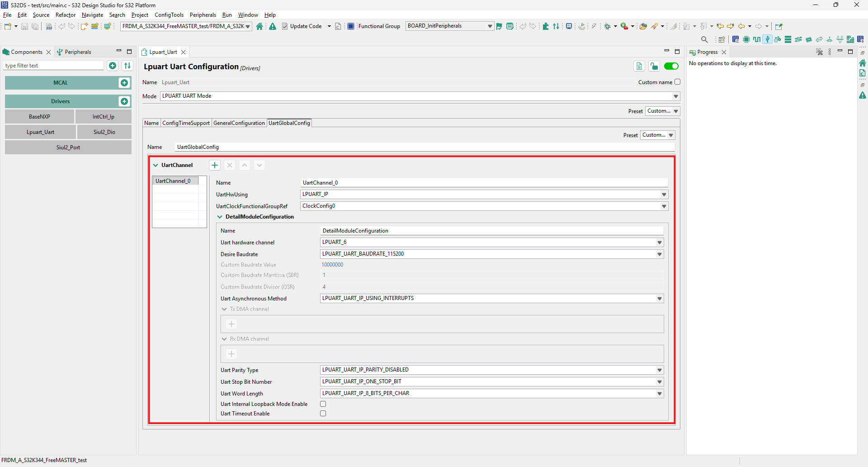
Task: Add a component to Drivers group
Action: coord(124,101)
